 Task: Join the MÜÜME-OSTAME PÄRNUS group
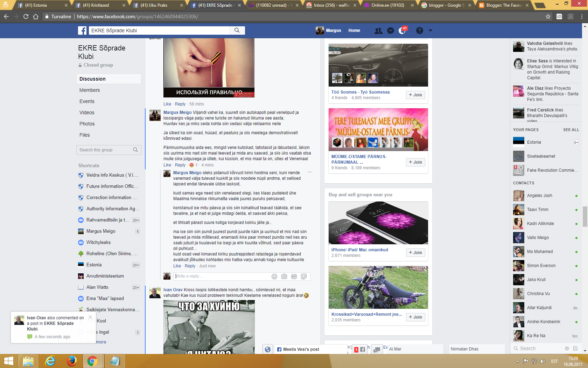(x=415, y=162)
